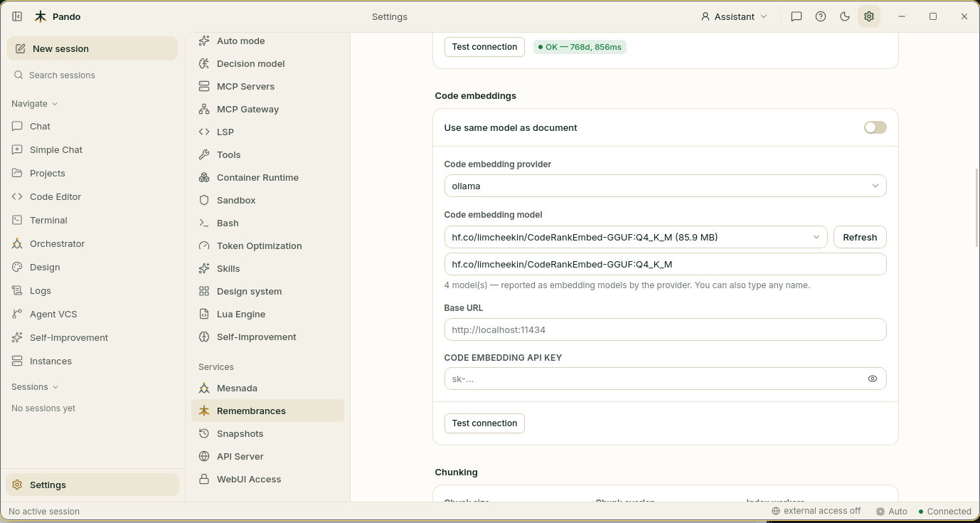Image resolution: width=980 pixels, height=523 pixels.
Task: Click external access off status entry
Action: (x=816, y=511)
